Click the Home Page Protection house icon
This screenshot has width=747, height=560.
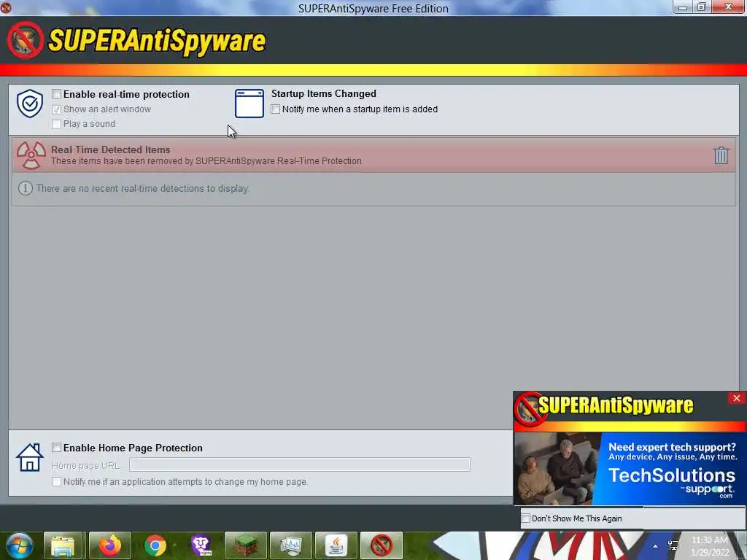(29, 458)
